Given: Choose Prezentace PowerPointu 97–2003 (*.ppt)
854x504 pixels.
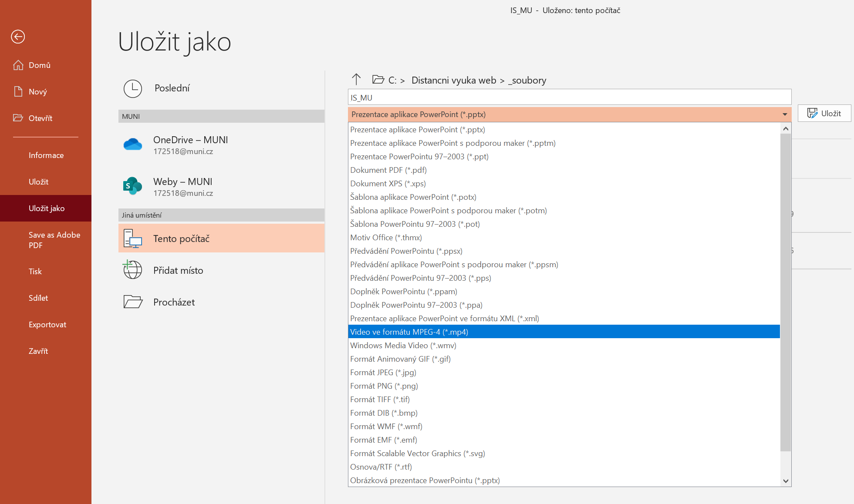Looking at the screenshot, I should 564,157.
